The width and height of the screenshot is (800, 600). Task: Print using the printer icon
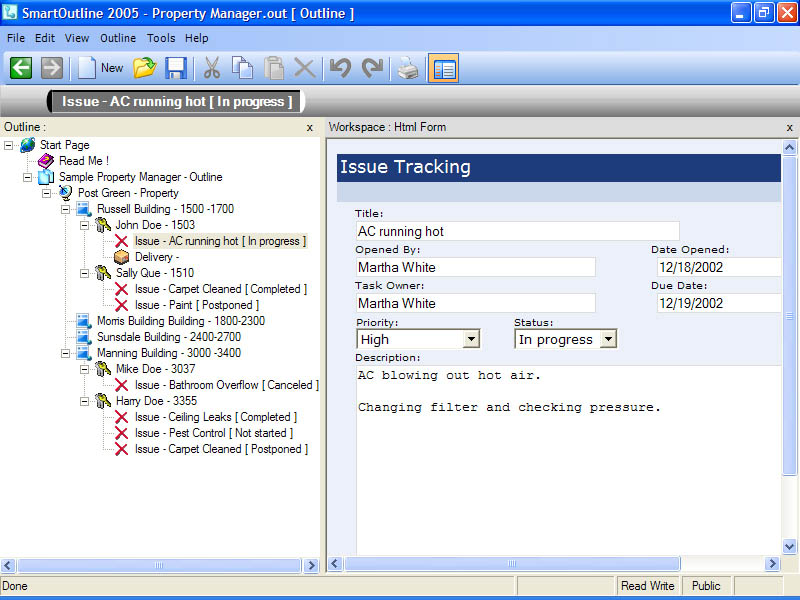point(408,68)
